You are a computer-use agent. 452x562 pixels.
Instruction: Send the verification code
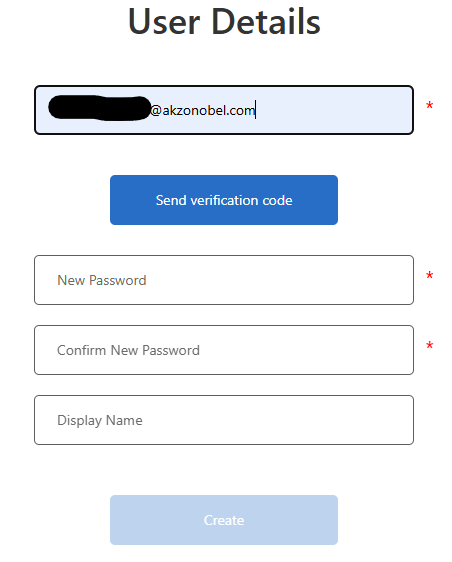click(224, 200)
